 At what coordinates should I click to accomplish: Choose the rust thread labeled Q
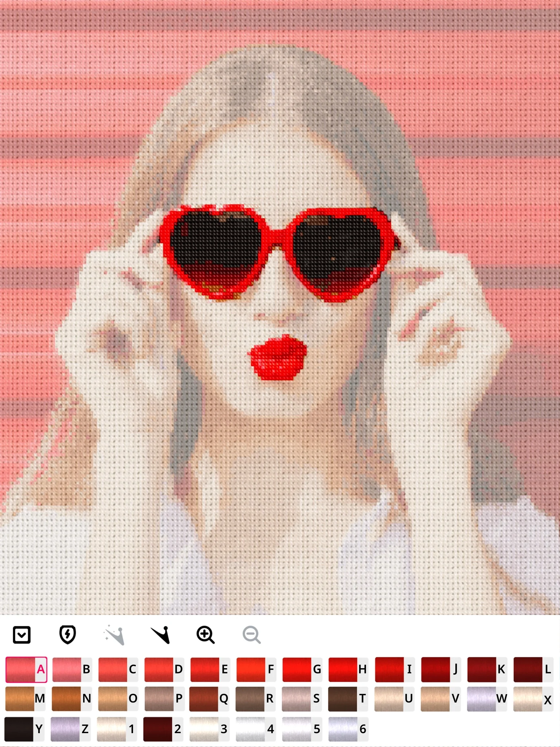(x=209, y=698)
